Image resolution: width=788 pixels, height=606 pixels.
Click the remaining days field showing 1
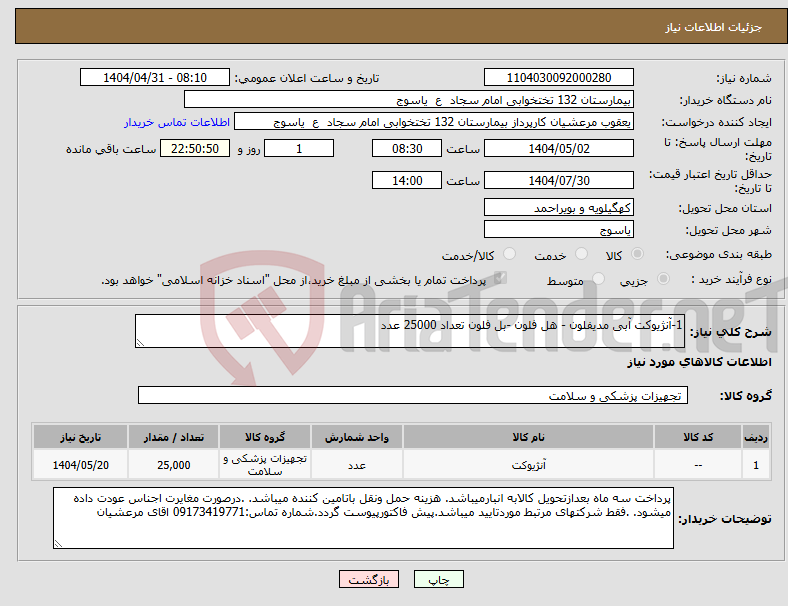click(299, 148)
